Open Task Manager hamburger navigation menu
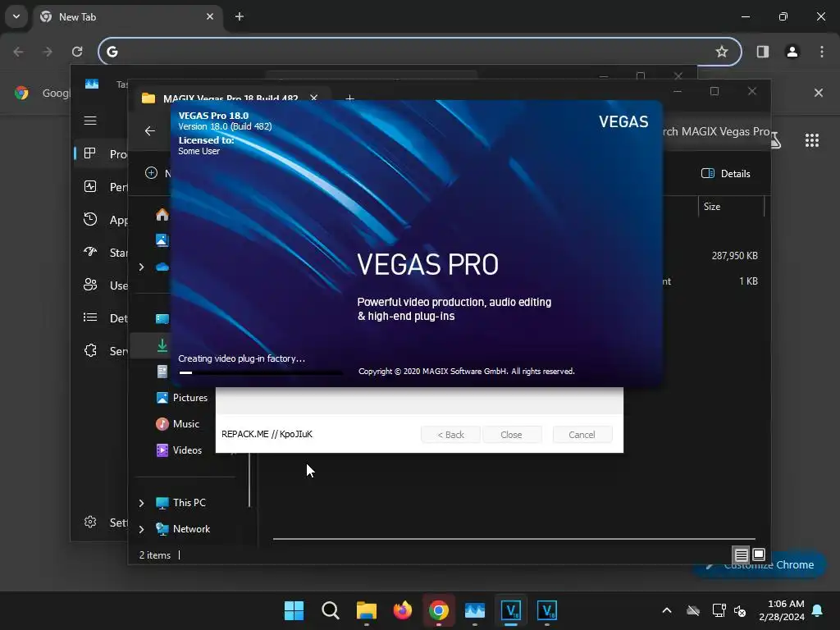This screenshot has height=630, width=840. 90,121
